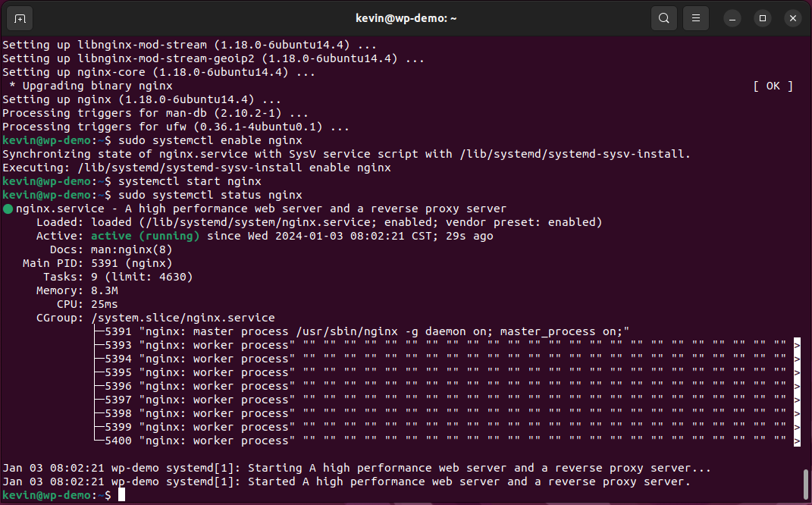The height and width of the screenshot is (505, 812).
Task: Minimize the terminal window
Action: [x=732, y=19]
